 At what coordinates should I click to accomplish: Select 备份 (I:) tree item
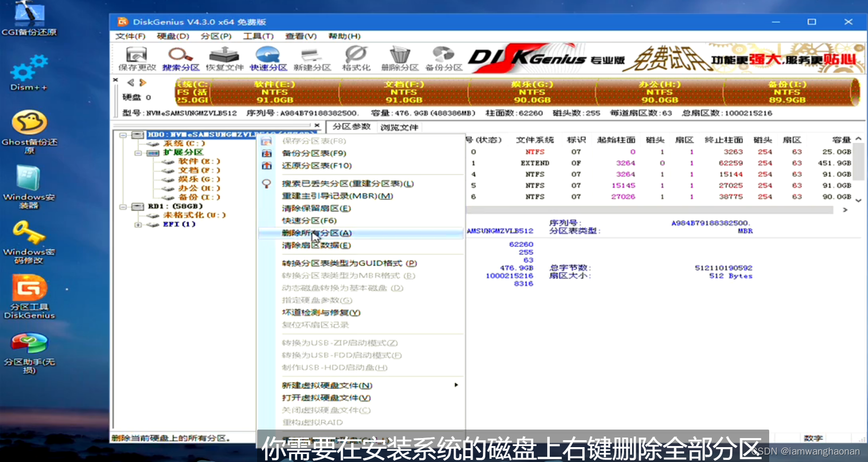(199, 197)
